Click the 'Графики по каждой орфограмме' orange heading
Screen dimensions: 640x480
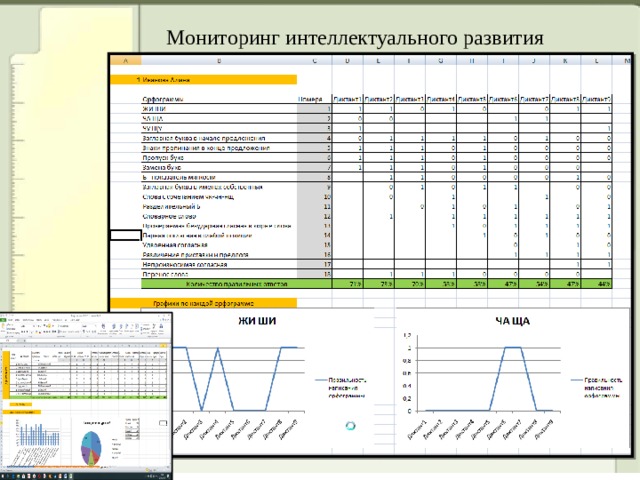click(x=204, y=303)
